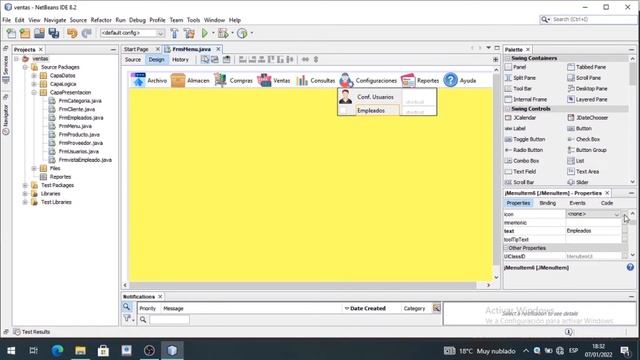Image resolution: width=640 pixels, height=360 pixels.
Task: Click the Undo toolbar icon
Action: [x=72, y=33]
